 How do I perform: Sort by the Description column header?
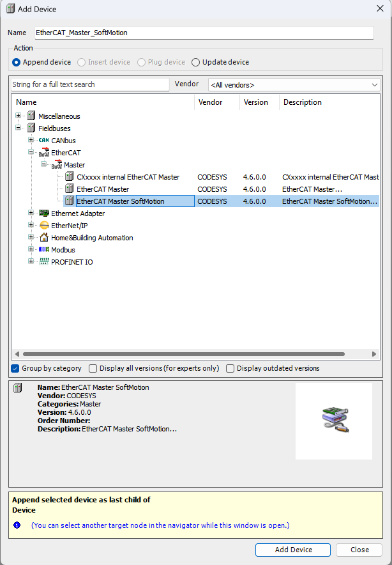[x=329, y=102]
